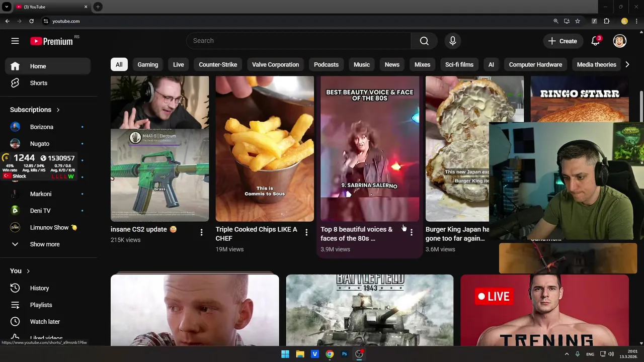Select the Sci-fi films filter chip
Viewport: 644px width, 362px height.
459,64
